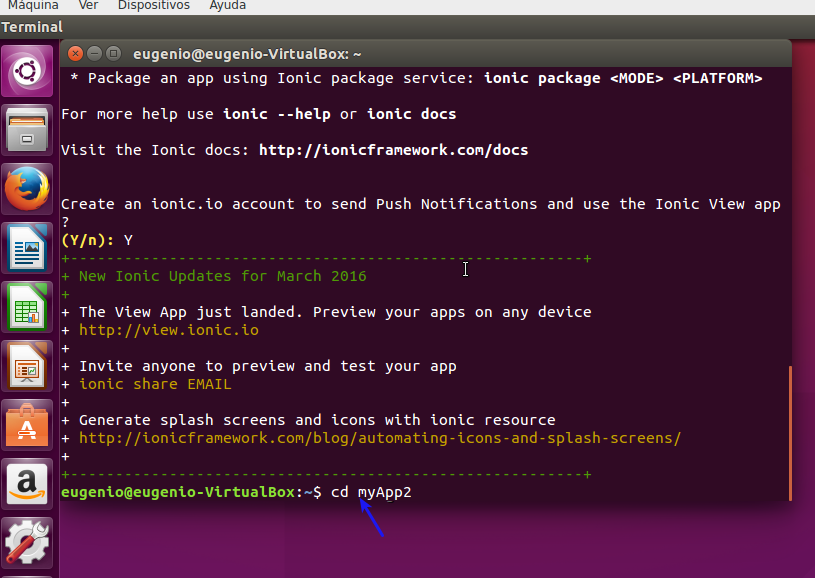
Task: Launch Firefox from the dock
Action: coord(27,189)
